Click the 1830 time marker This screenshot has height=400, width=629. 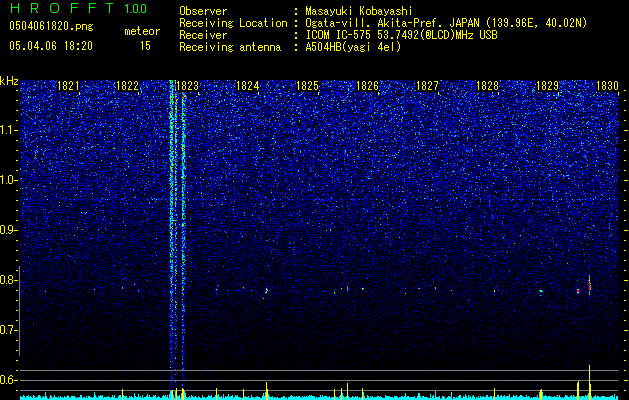pyautogui.click(x=607, y=86)
